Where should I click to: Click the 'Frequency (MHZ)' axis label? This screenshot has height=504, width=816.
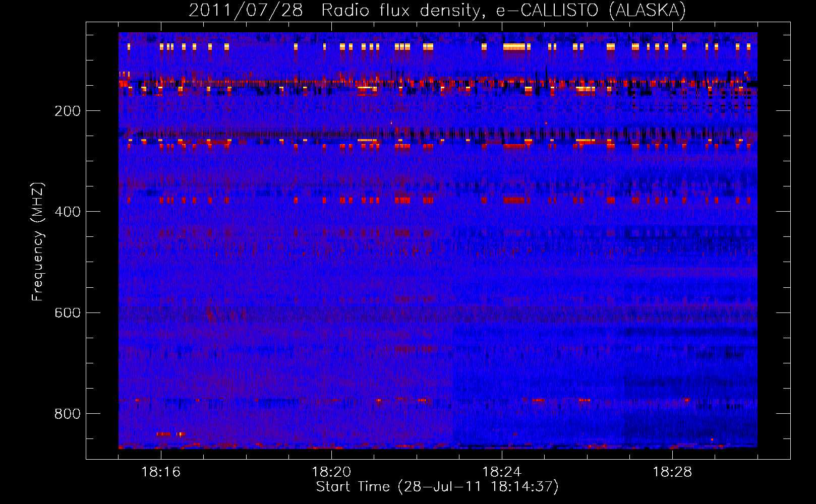[38, 241]
